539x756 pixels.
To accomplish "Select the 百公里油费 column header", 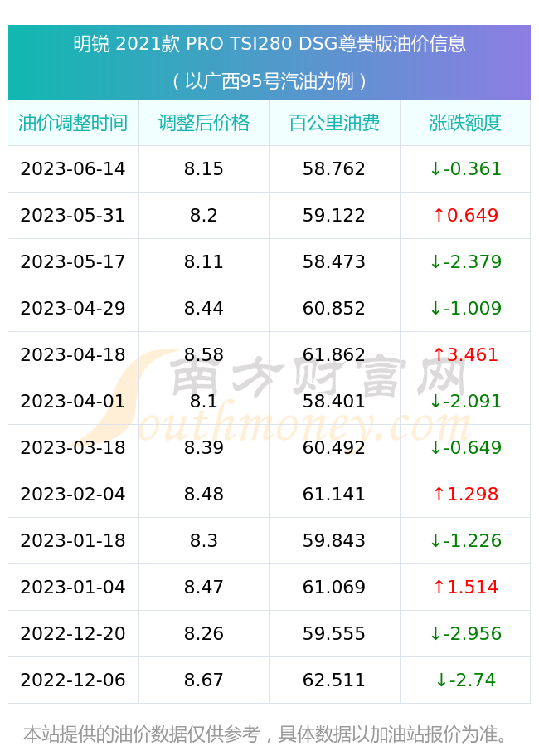I will coord(334,123).
